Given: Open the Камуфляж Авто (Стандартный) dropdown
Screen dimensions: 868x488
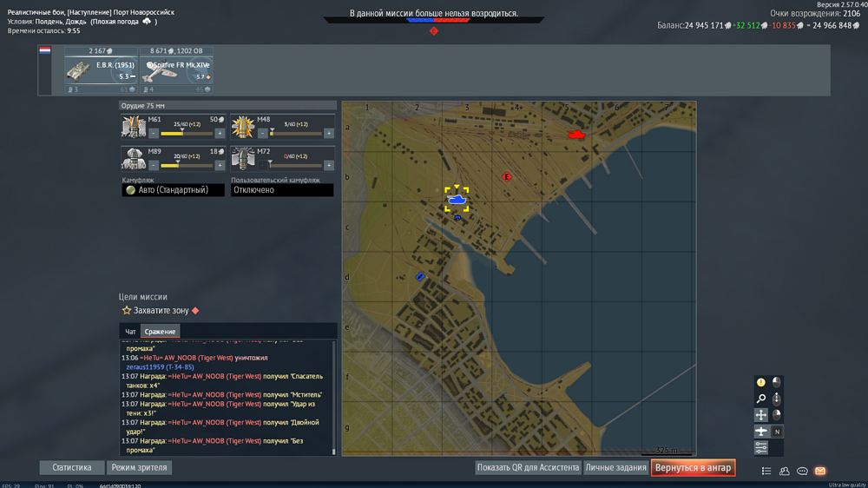Looking at the screenshot, I should [174, 190].
